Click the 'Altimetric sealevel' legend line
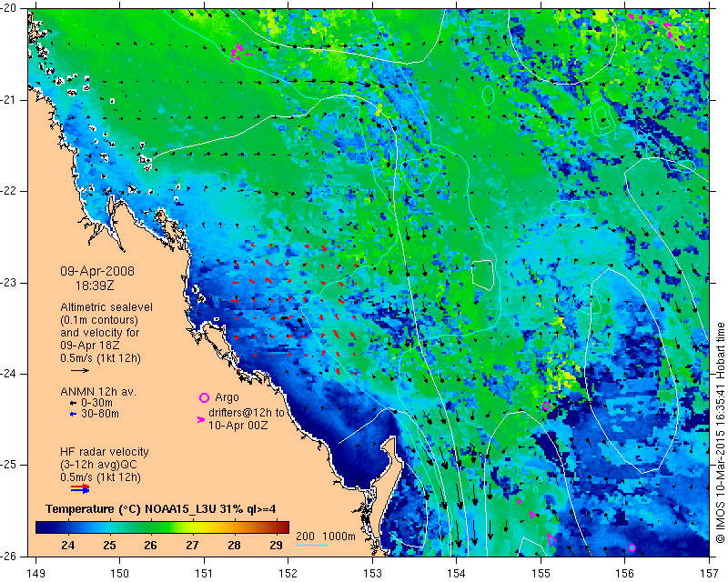The width and height of the screenshot is (728, 582). (x=106, y=307)
